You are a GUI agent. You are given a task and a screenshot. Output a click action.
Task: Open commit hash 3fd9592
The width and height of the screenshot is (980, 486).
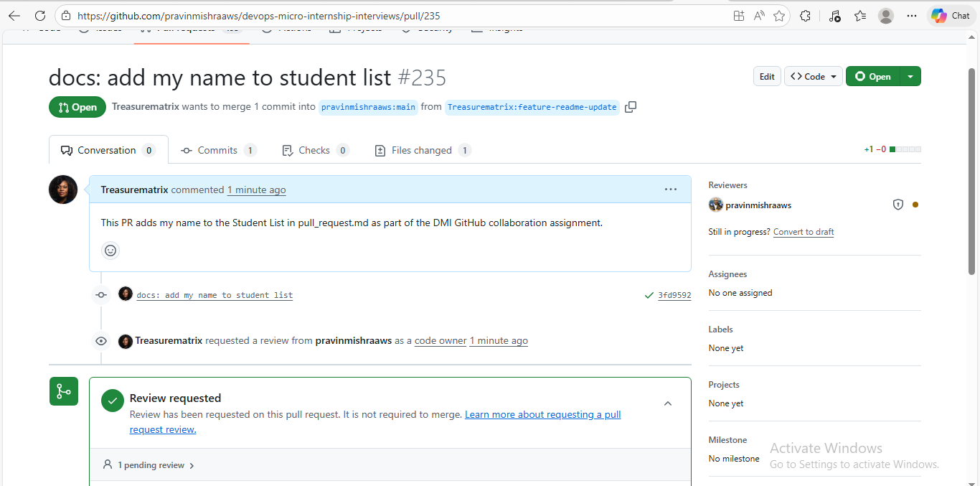tap(674, 295)
